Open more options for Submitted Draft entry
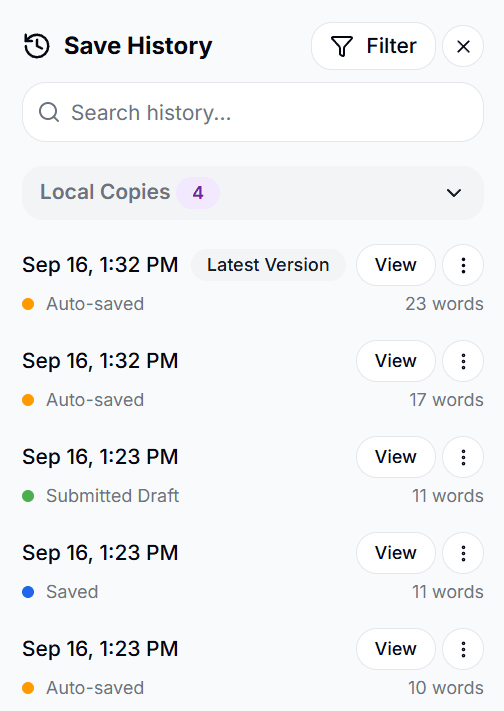Viewport: 504px width, 711px height. (x=463, y=457)
